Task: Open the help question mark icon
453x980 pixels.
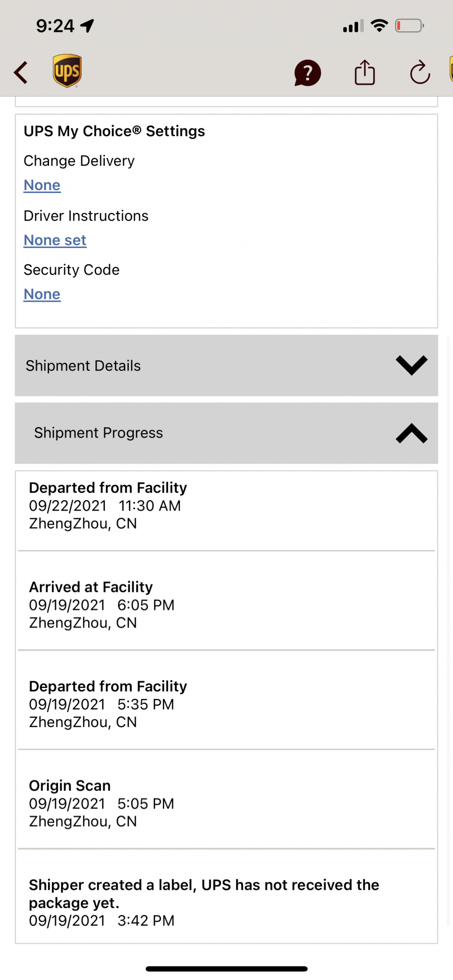Action: coord(307,73)
